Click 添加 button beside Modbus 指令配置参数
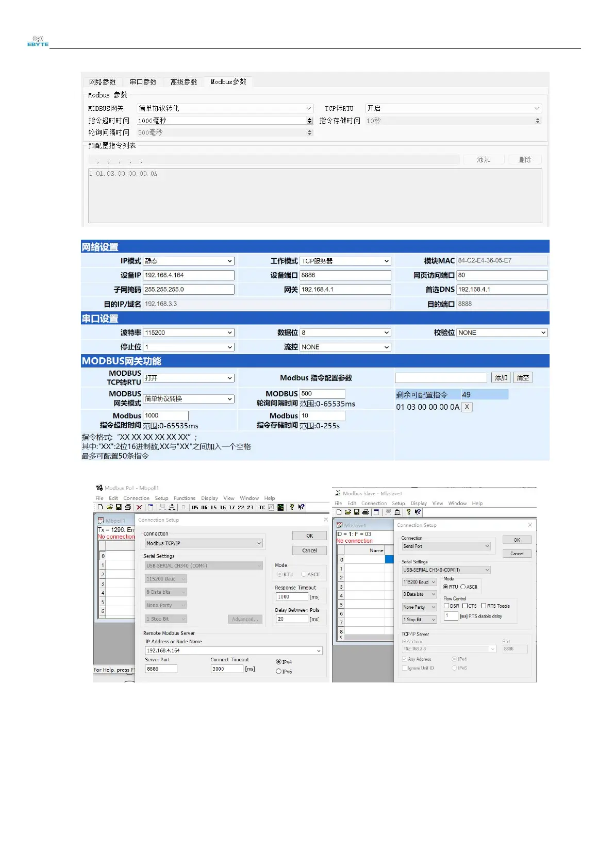The width and height of the screenshot is (614, 868). 501,378
